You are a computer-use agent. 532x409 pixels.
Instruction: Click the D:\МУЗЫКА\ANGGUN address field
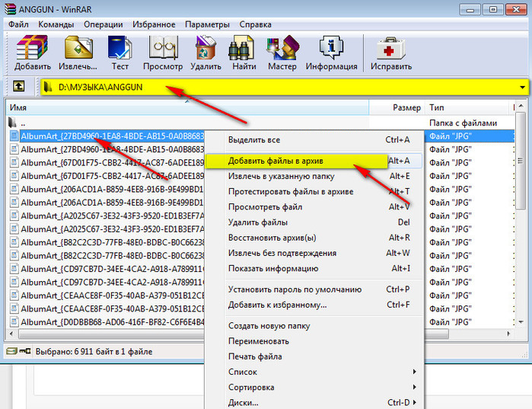(x=285, y=88)
